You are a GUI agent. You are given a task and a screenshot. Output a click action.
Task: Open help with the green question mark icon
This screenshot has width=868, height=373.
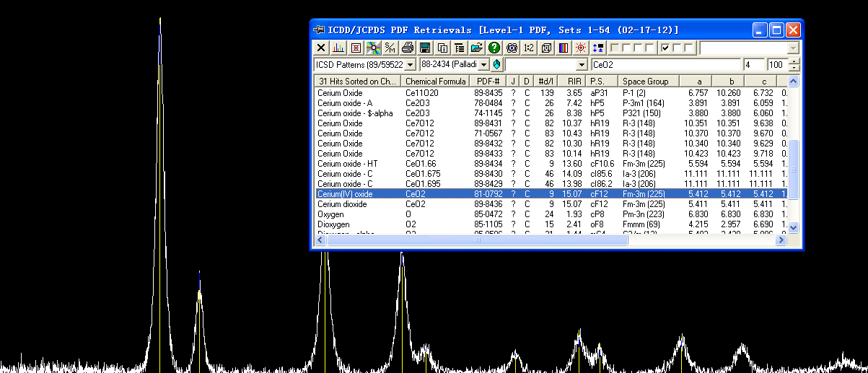494,48
